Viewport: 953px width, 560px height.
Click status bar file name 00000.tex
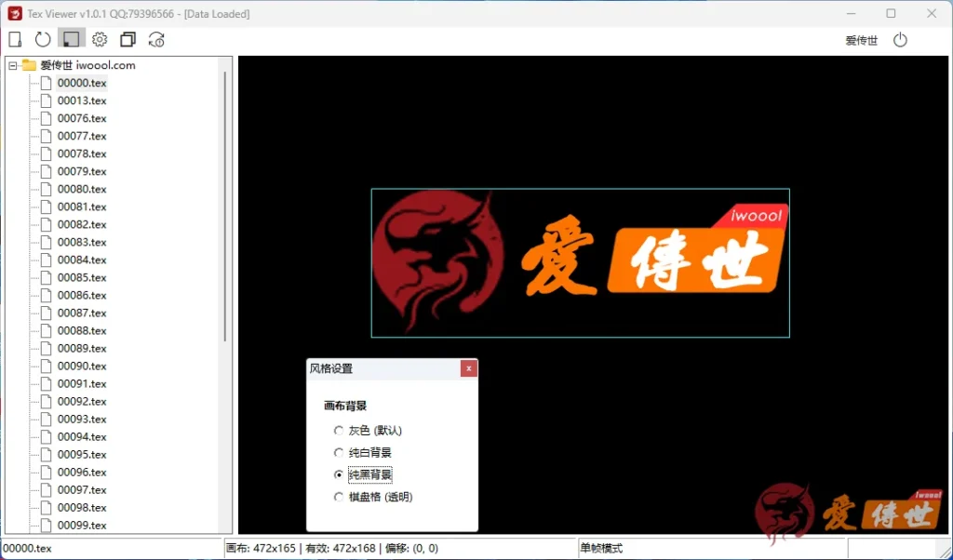pos(27,549)
